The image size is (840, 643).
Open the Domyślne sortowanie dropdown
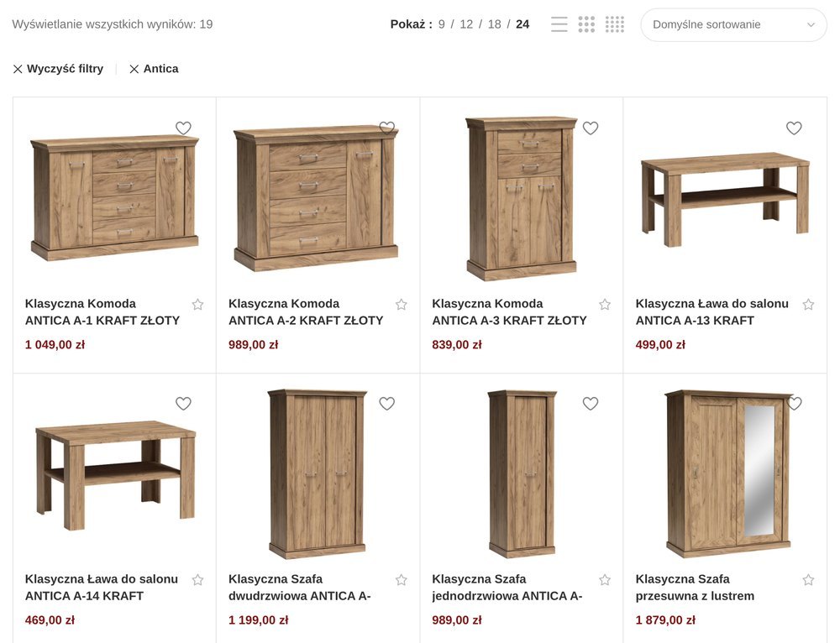(x=733, y=24)
